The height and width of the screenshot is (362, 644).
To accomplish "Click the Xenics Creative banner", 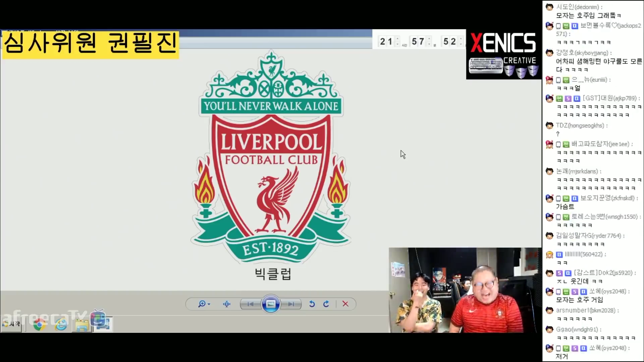I will click(503, 55).
